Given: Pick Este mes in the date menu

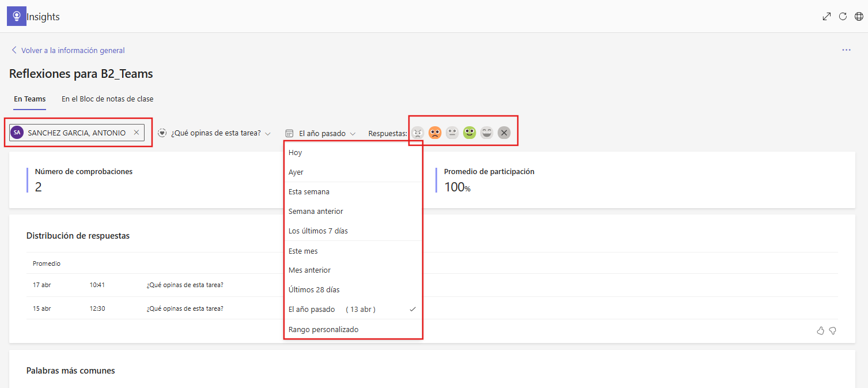Looking at the screenshot, I should pyautogui.click(x=353, y=251).
